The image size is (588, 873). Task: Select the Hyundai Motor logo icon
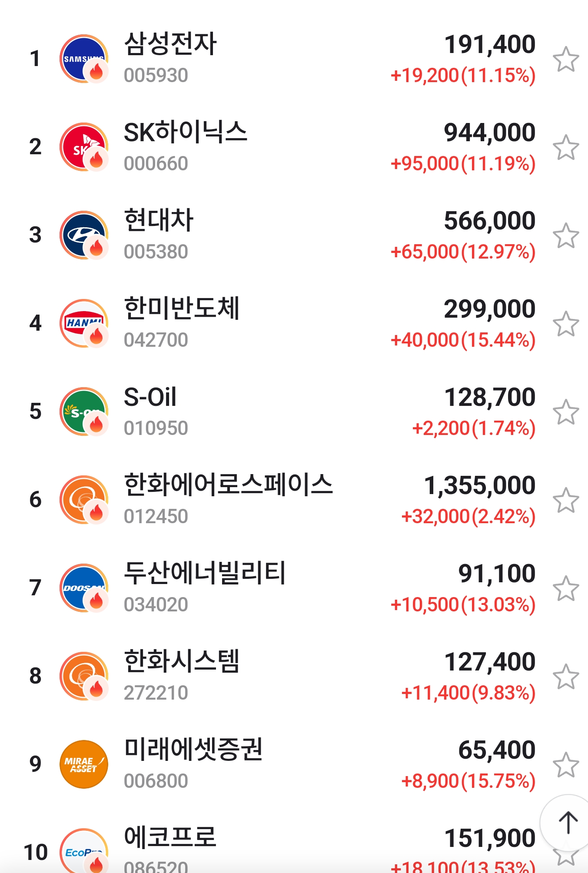tap(83, 235)
